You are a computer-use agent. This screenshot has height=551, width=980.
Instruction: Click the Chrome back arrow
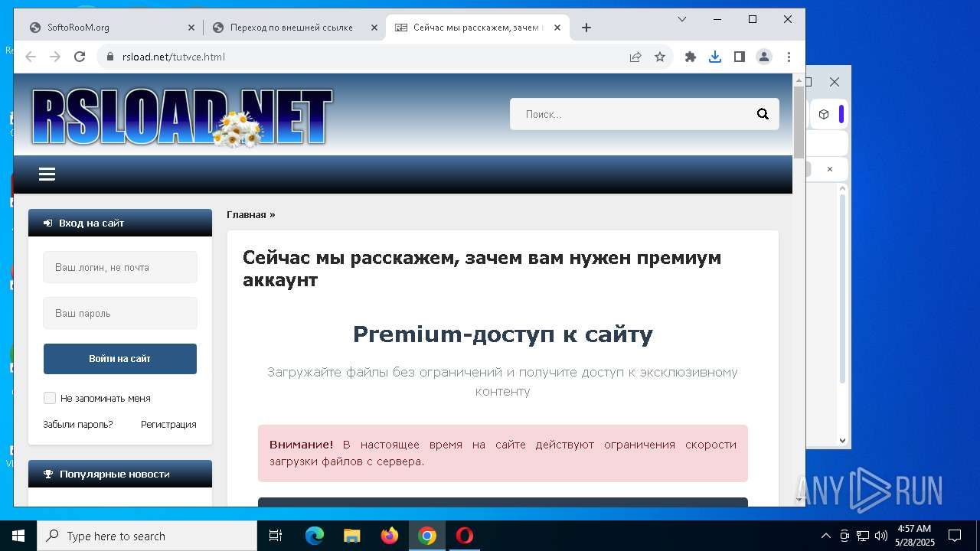31,57
